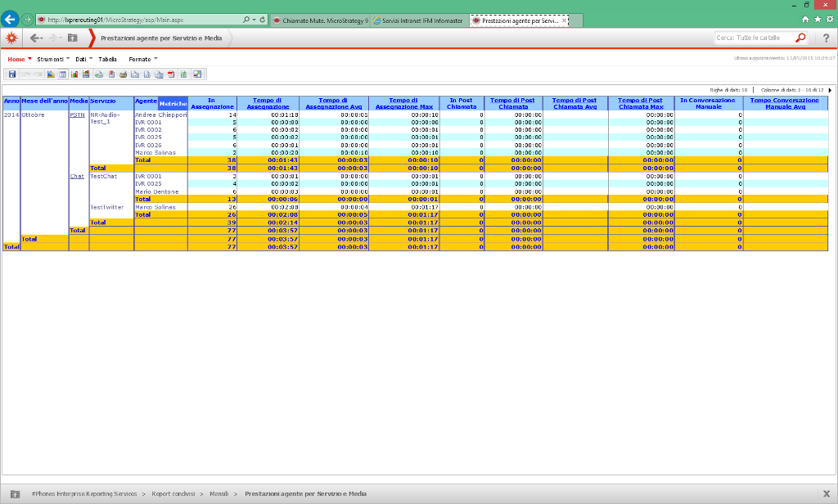Viewport: 838px width, 504px height.
Task: Select the graph view bar chart icon
Action: 74,74
